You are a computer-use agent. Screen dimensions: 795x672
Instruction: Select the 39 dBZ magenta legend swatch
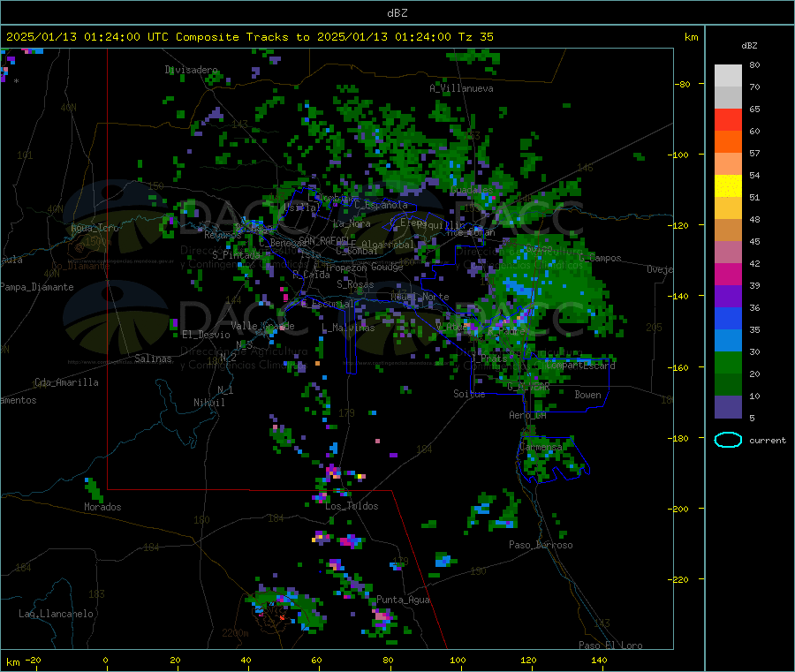[728, 274]
